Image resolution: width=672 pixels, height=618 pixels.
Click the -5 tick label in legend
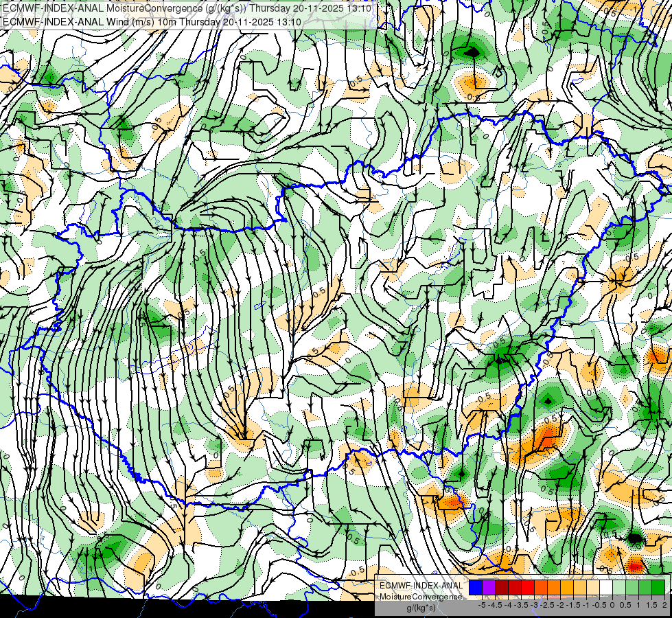(x=482, y=605)
